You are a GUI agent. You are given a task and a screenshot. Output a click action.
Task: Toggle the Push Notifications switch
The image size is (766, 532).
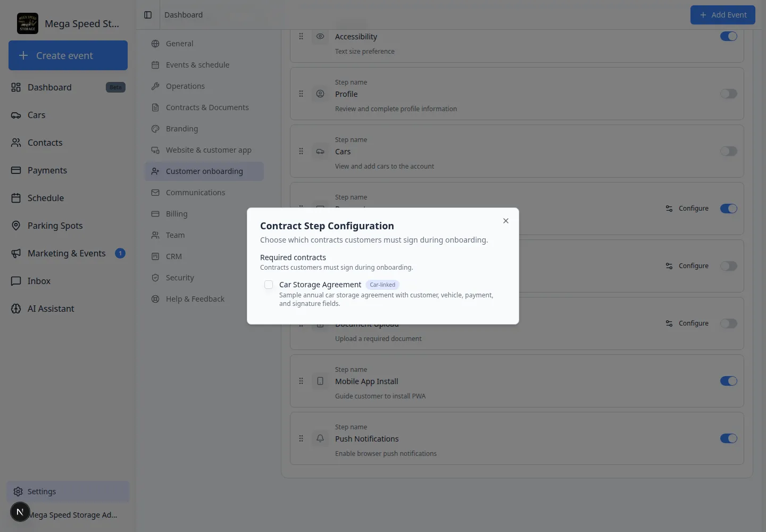pyautogui.click(x=729, y=438)
